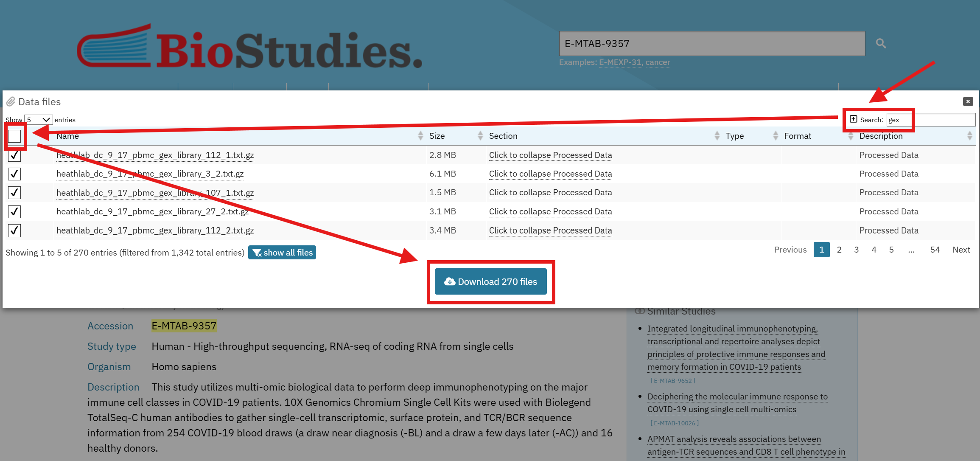This screenshot has height=461, width=980.
Task: Click the magnifier search icon in header
Action: 881,43
